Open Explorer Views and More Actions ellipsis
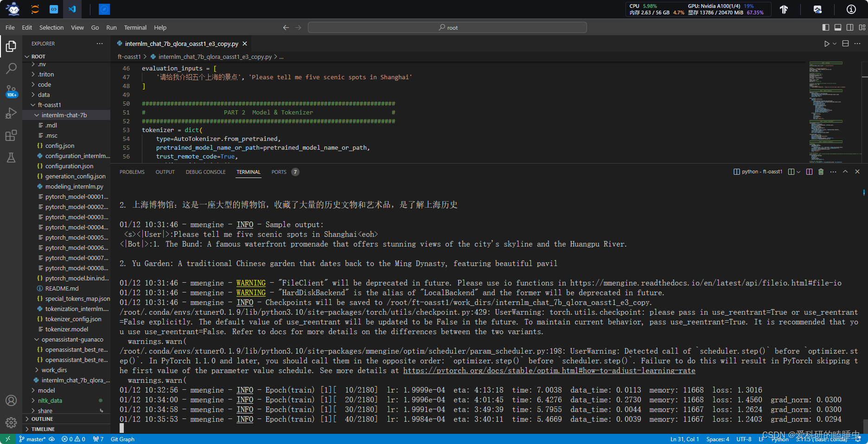 (x=100, y=44)
